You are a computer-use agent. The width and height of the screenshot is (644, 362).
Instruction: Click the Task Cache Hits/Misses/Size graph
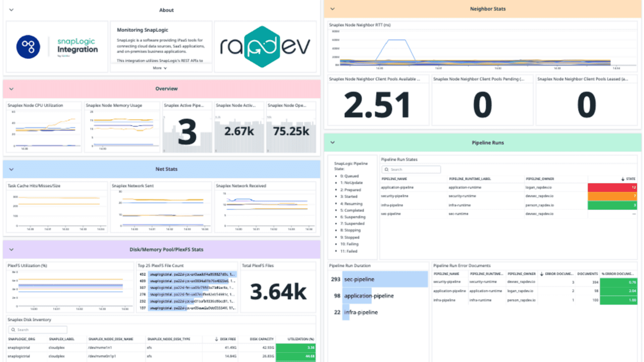pyautogui.click(x=57, y=210)
